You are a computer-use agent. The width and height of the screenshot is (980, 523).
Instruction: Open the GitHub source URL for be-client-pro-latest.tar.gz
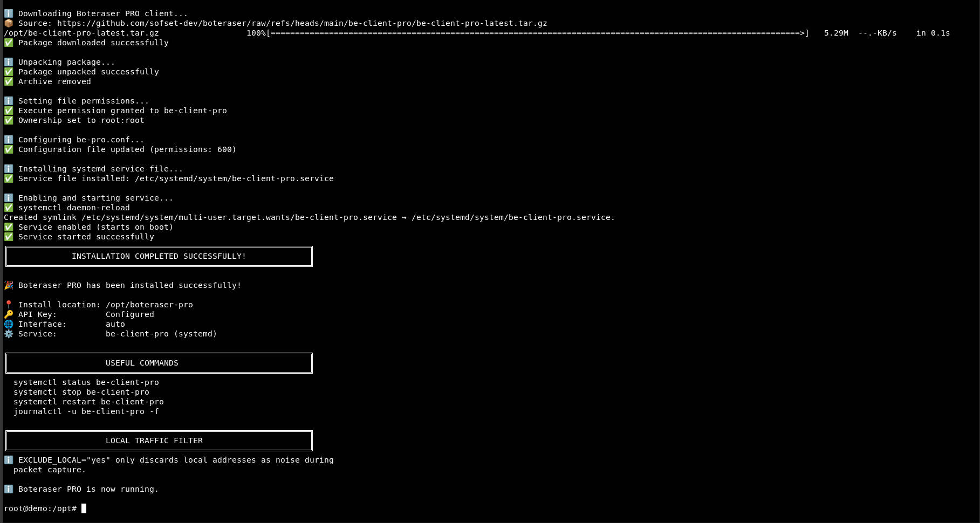pyautogui.click(x=302, y=23)
